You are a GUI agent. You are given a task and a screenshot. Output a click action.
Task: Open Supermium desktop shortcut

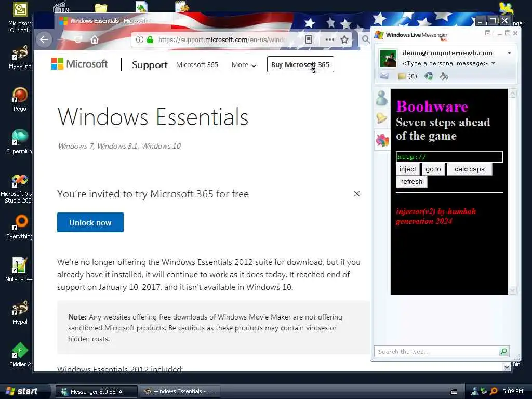[19, 142]
